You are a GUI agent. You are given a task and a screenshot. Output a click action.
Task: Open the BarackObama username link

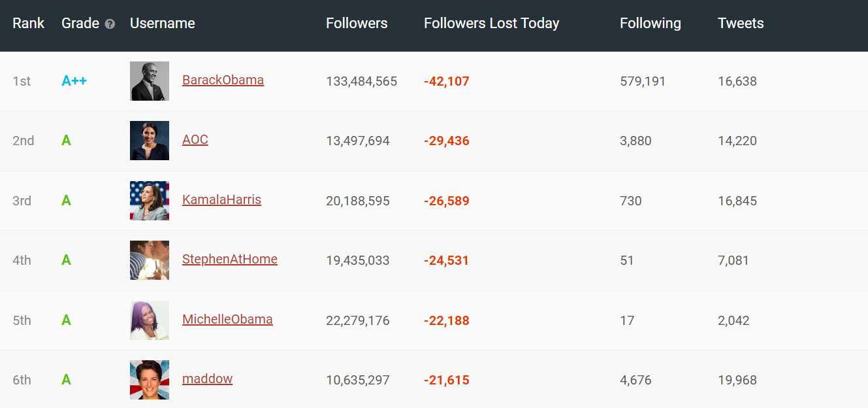pyautogui.click(x=223, y=80)
